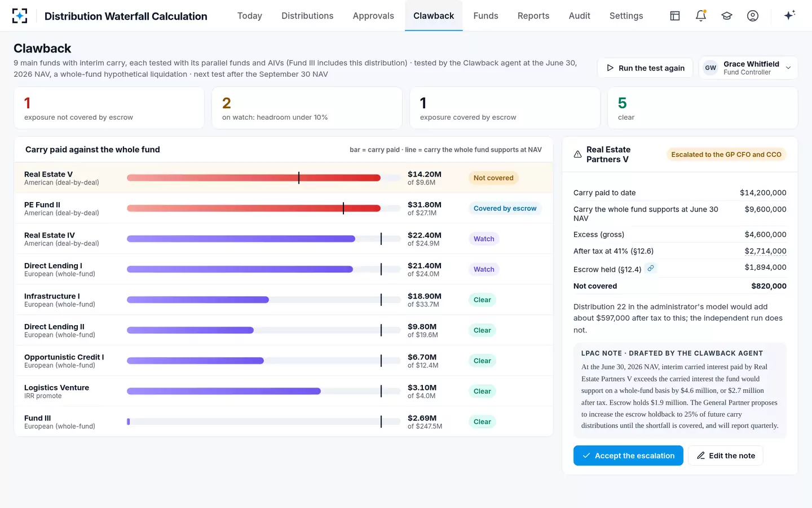The image size is (812, 508).
Task: Click the Watch badge for Direct Lending I
Action: [484, 269]
